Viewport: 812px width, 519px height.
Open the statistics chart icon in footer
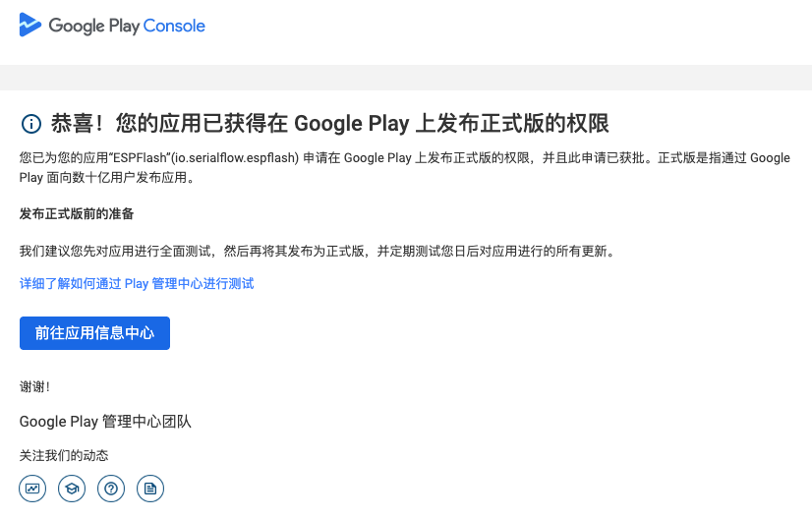(32, 488)
